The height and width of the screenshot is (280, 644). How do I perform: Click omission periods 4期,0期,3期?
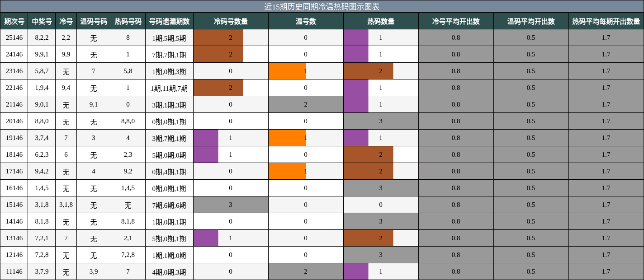(x=169, y=272)
